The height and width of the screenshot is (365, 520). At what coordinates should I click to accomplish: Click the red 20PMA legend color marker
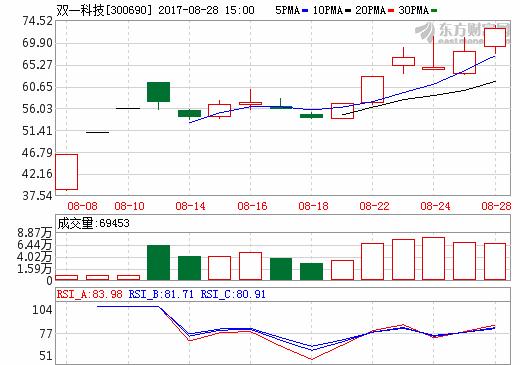(391, 11)
